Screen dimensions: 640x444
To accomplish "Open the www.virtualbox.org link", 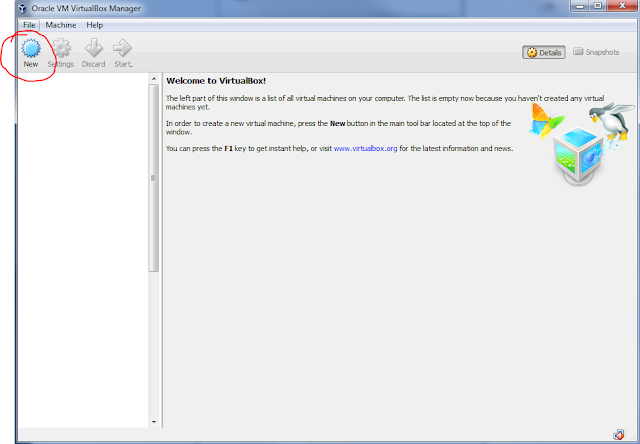I will pos(365,149).
